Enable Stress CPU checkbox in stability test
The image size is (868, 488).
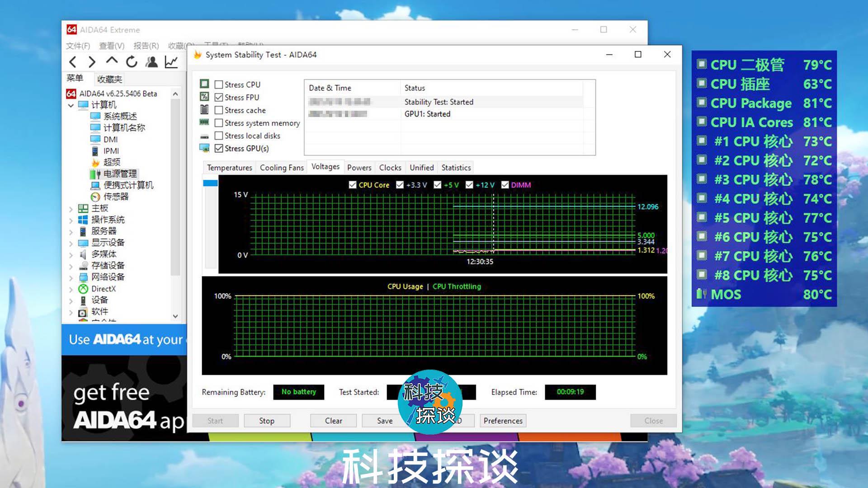218,84
